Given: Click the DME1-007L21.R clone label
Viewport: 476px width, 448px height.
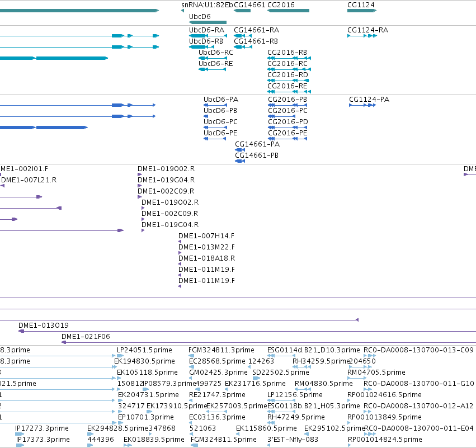Looking at the screenshot, I should tap(29, 180).
